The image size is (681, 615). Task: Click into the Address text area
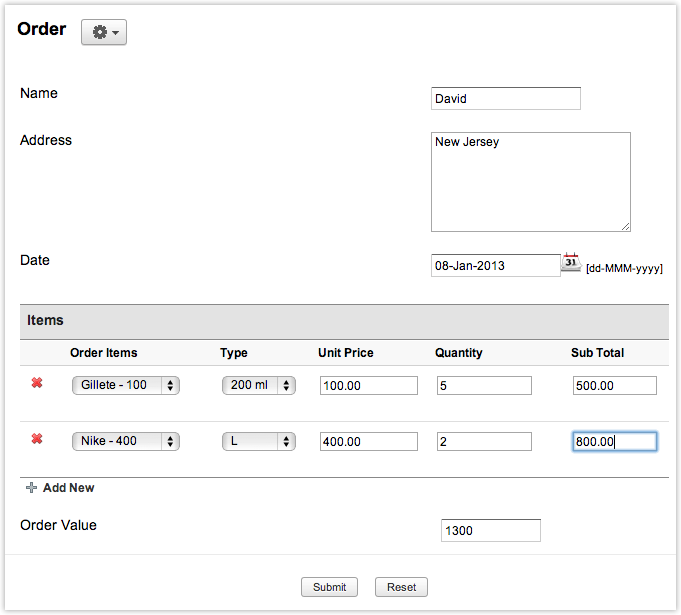[530, 182]
